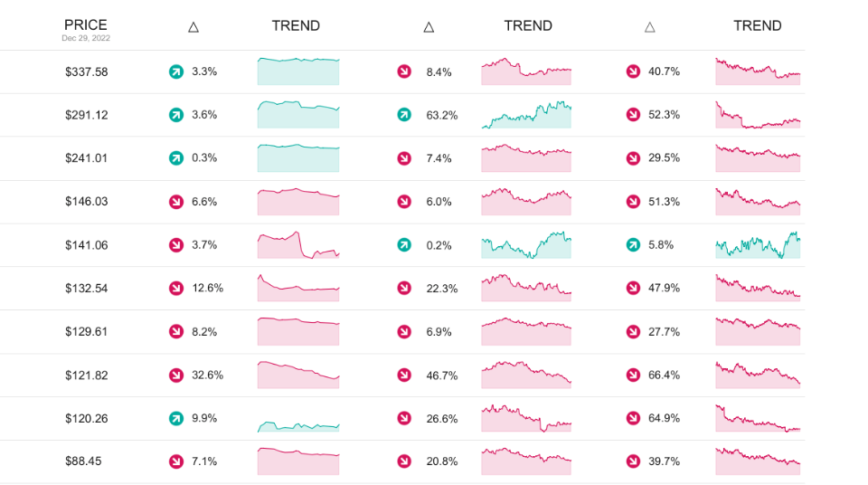Click the 46.7% change value
Screen dimensions: 868x485
(441, 376)
